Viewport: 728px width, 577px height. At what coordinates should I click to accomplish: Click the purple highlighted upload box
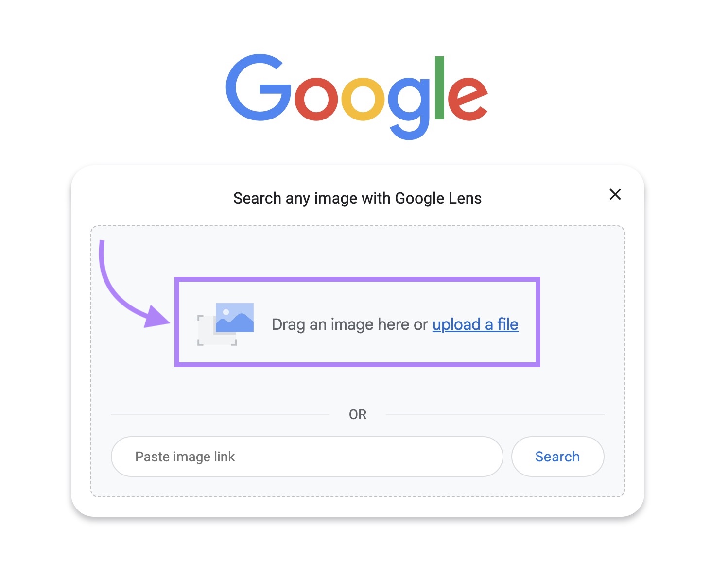(x=357, y=322)
